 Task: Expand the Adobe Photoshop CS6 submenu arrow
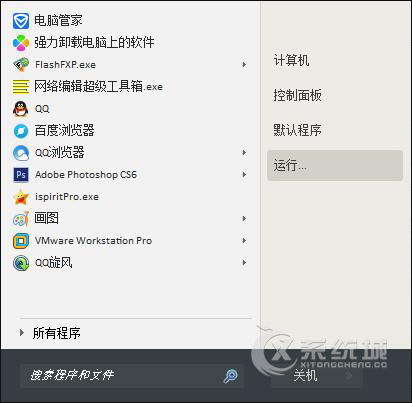pyautogui.click(x=244, y=175)
